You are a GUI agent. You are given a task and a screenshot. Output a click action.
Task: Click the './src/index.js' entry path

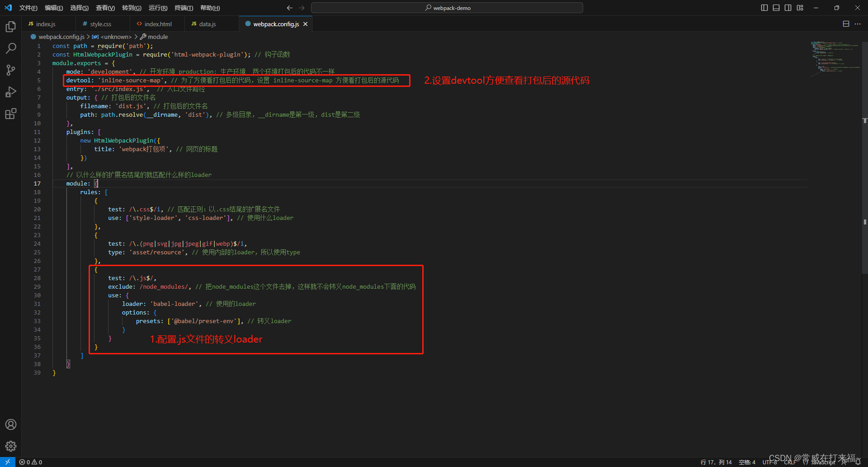118,89
